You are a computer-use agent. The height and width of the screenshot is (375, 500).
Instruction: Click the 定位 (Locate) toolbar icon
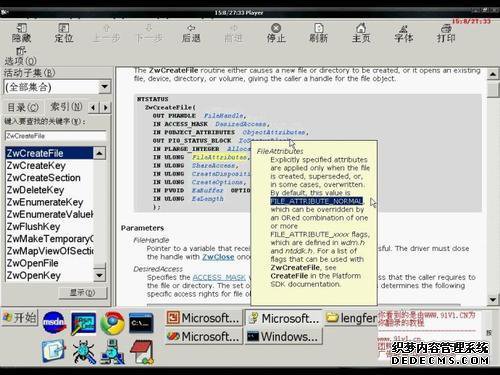tap(64, 33)
